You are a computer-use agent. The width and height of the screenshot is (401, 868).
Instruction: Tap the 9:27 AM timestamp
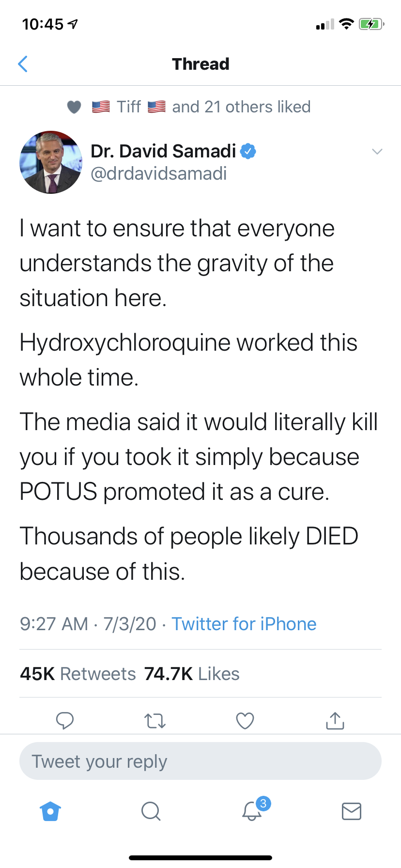coord(54,624)
